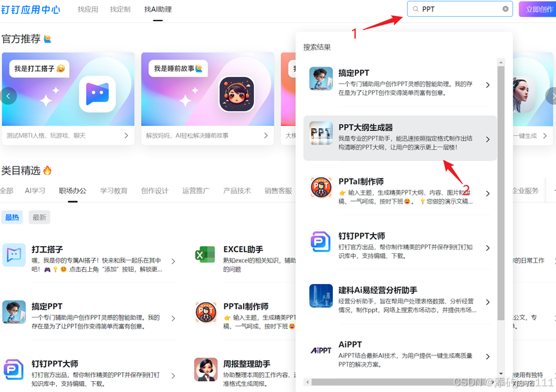Screen dimensions: 556x392
Task: Open 钉钉PPT大师 list item chevron
Action: (x=174, y=376)
